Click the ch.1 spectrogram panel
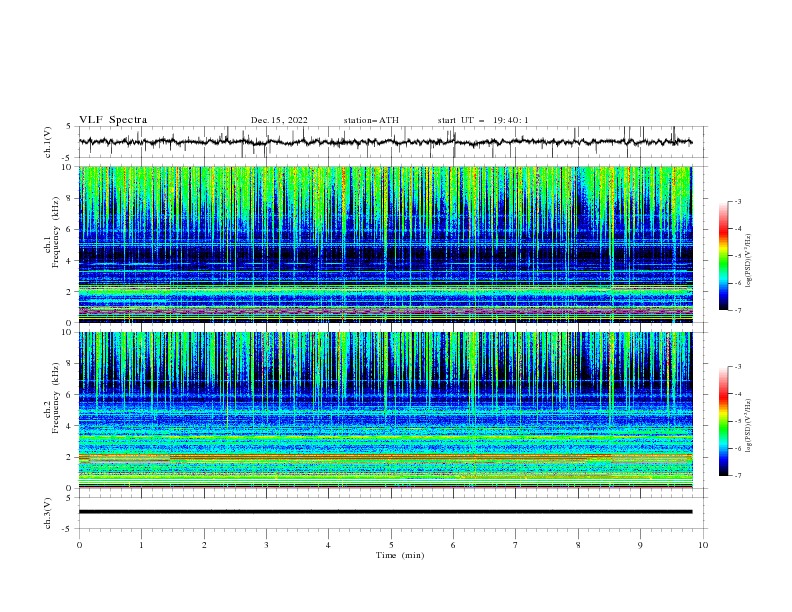792x612 pixels. pyautogui.click(x=385, y=244)
